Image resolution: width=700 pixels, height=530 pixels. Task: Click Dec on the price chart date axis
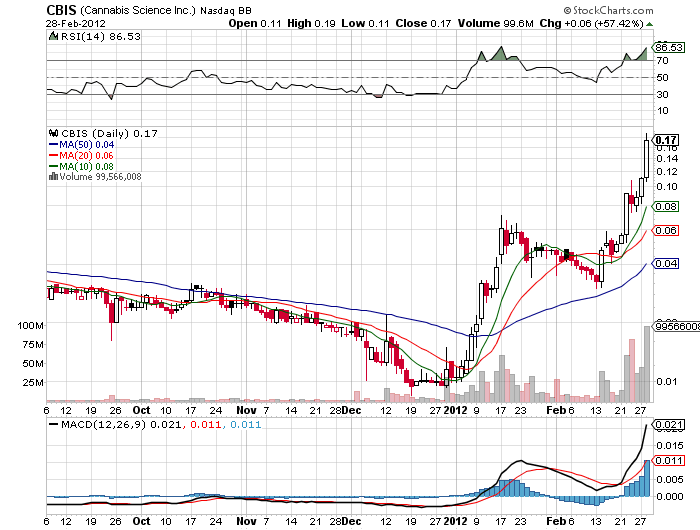point(352,410)
